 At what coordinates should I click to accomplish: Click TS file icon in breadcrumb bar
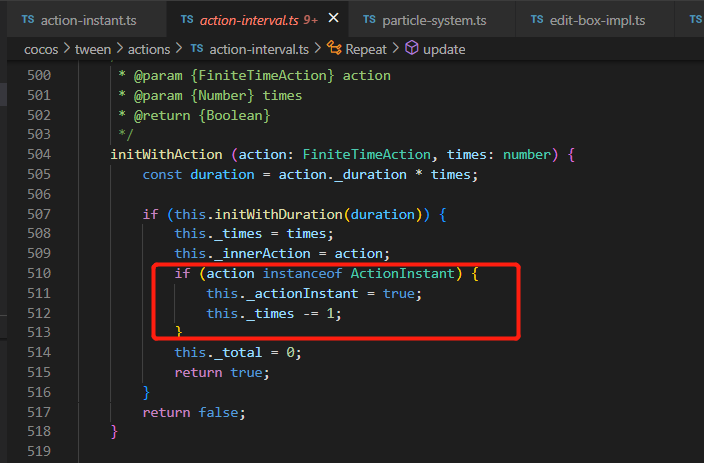coord(196,48)
